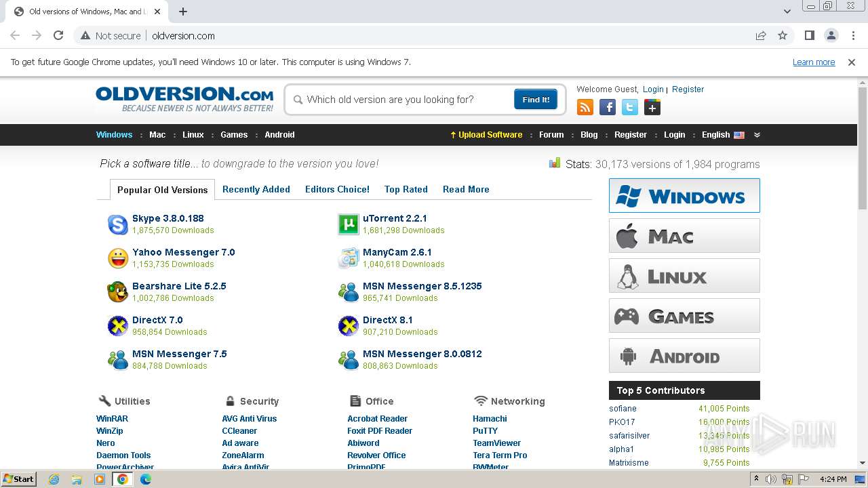Reload the page in Chrome
The image size is (868, 488).
pos(58,35)
